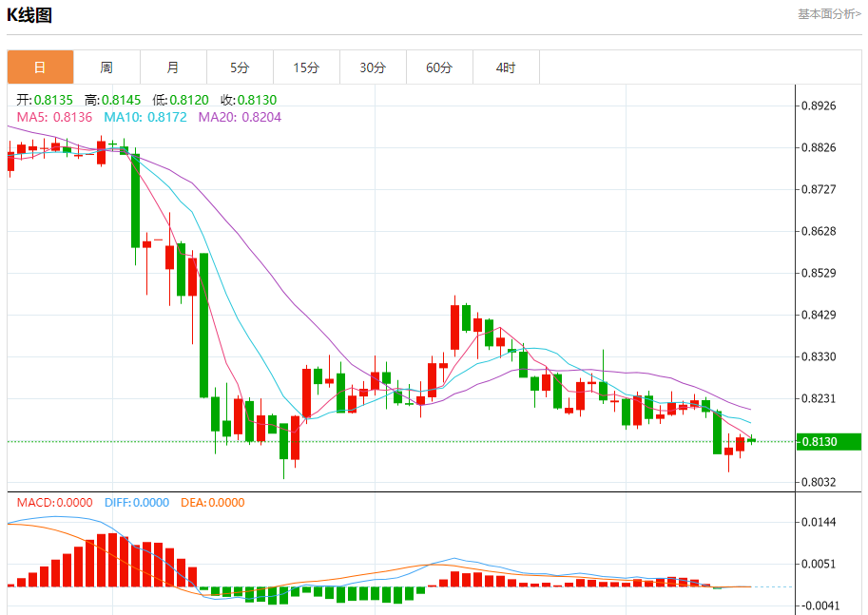This screenshot has height=615, width=868.
Task: Switch to the 月 monthly tab
Action: coord(173,67)
